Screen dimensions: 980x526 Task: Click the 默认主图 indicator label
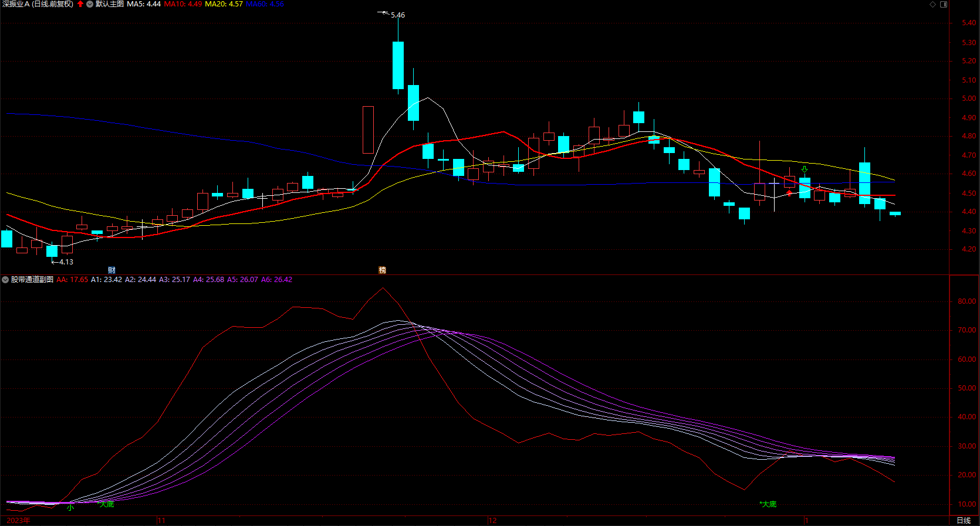pos(110,4)
